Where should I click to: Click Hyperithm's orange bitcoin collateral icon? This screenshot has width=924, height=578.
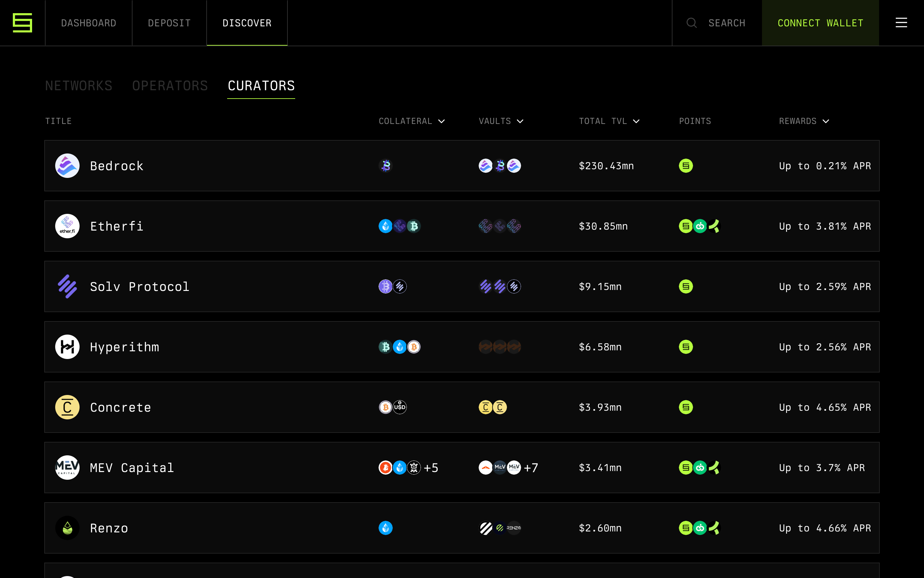(414, 347)
